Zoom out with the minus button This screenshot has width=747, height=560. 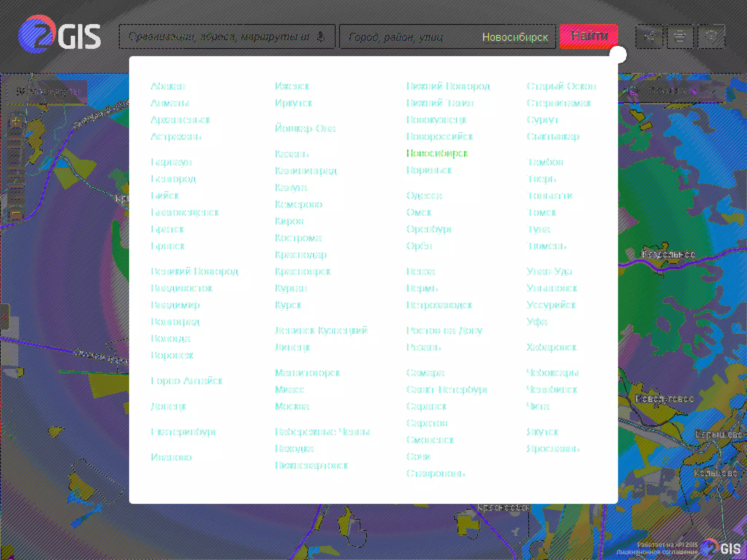pos(16,212)
